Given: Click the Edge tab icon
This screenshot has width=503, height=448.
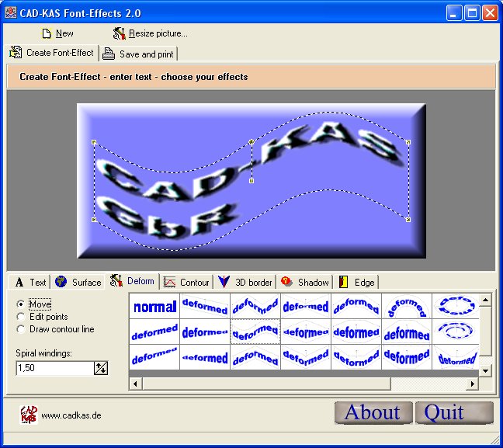Looking at the screenshot, I should tap(344, 282).
